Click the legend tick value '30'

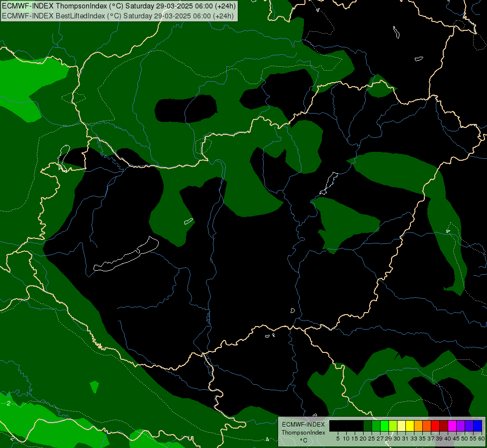pos(397,439)
